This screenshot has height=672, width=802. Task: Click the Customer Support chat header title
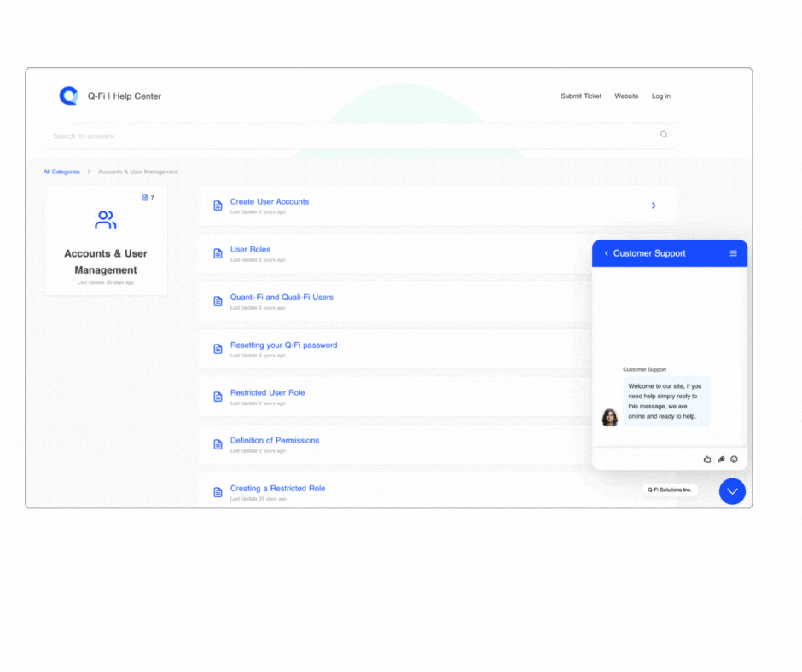(x=649, y=253)
